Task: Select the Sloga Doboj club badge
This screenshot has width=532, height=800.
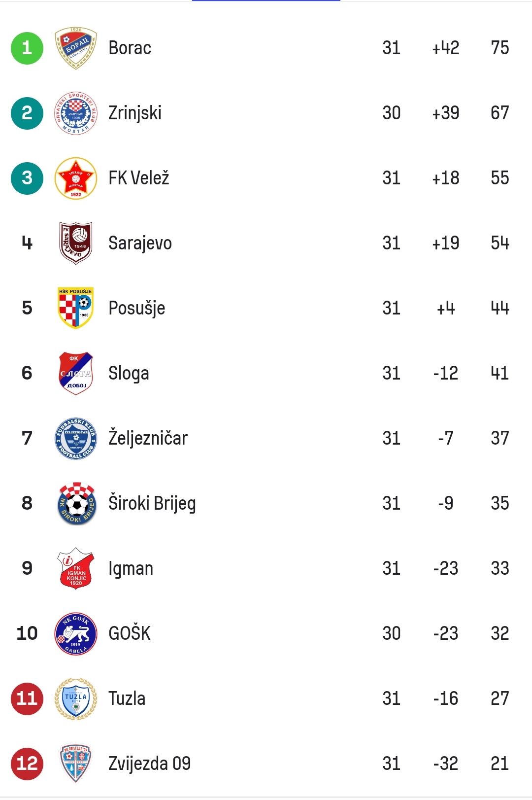Action: 76,373
